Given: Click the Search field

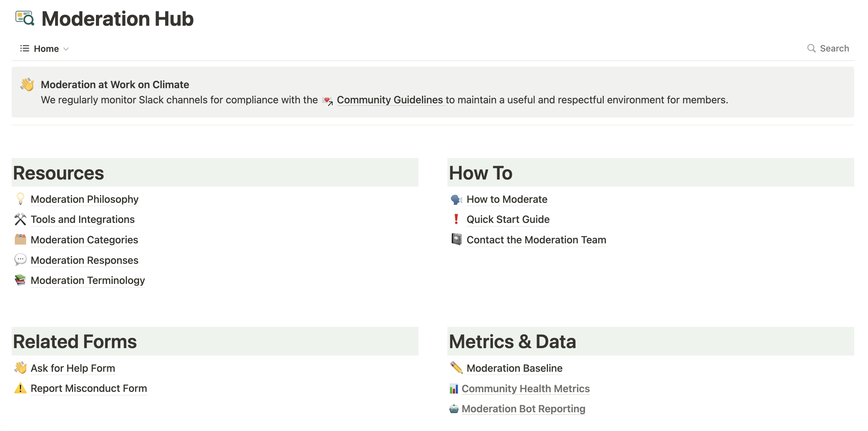Looking at the screenshot, I should (834, 48).
